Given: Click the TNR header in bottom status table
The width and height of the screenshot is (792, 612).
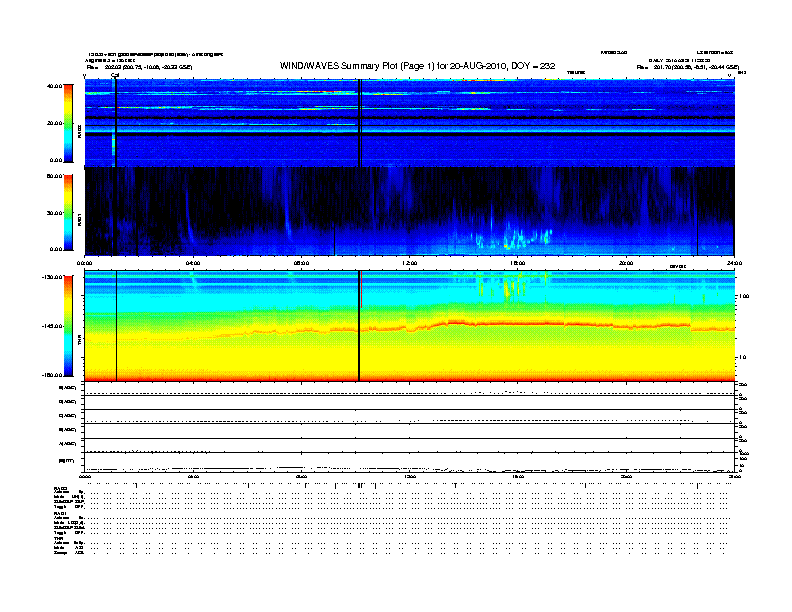Looking at the screenshot, I should (x=58, y=538).
